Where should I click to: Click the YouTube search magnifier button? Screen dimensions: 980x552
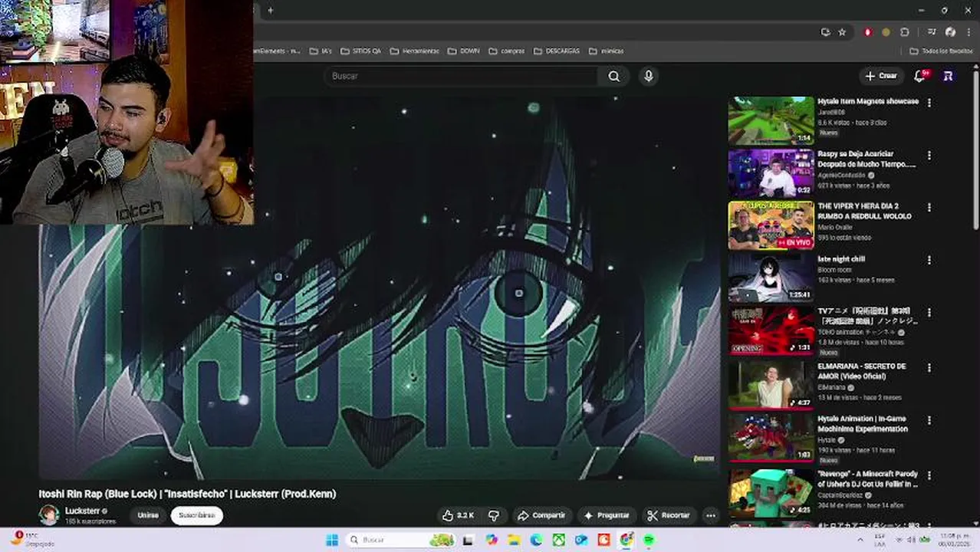coord(613,76)
